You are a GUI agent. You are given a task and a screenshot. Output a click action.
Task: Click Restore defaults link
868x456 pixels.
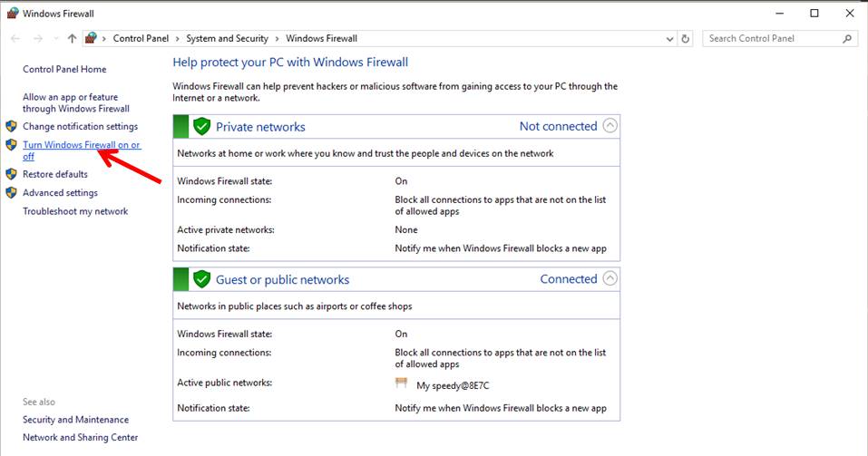tap(54, 174)
